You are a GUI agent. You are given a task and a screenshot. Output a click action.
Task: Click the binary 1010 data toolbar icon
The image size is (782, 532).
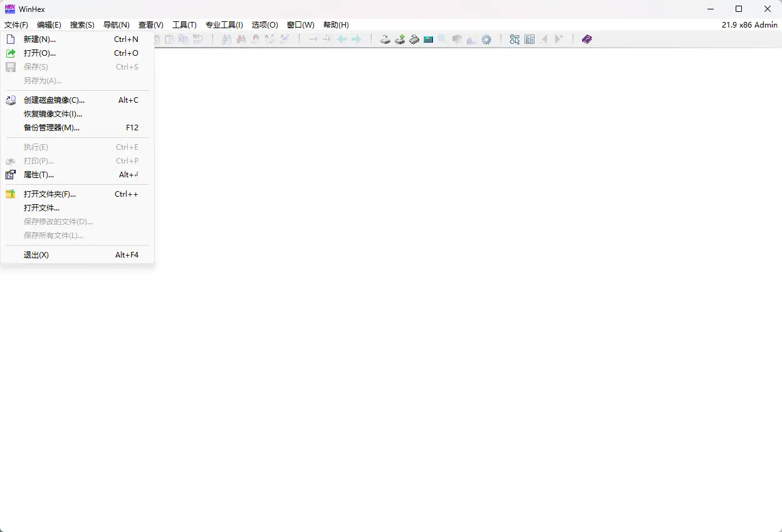click(198, 39)
